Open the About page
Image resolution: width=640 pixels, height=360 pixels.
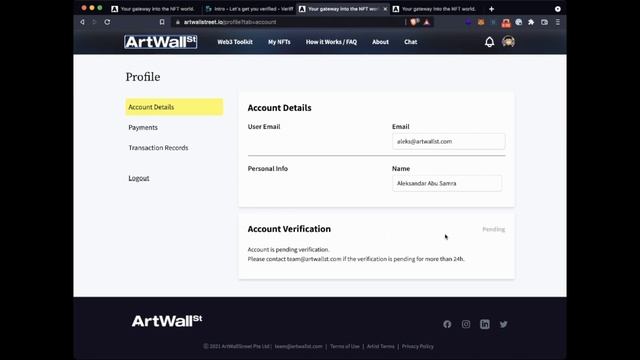click(x=380, y=42)
